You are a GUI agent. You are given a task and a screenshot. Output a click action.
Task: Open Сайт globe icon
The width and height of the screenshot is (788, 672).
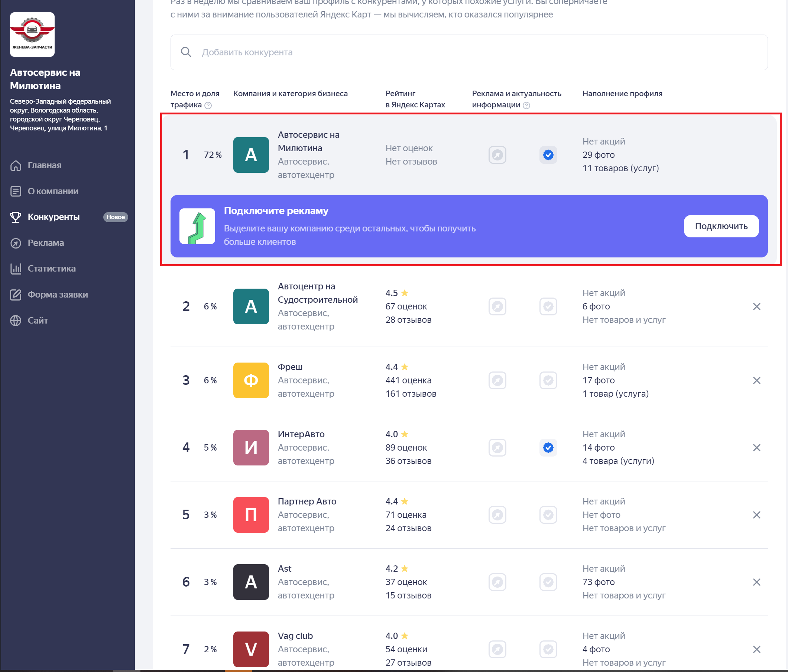[x=16, y=321]
